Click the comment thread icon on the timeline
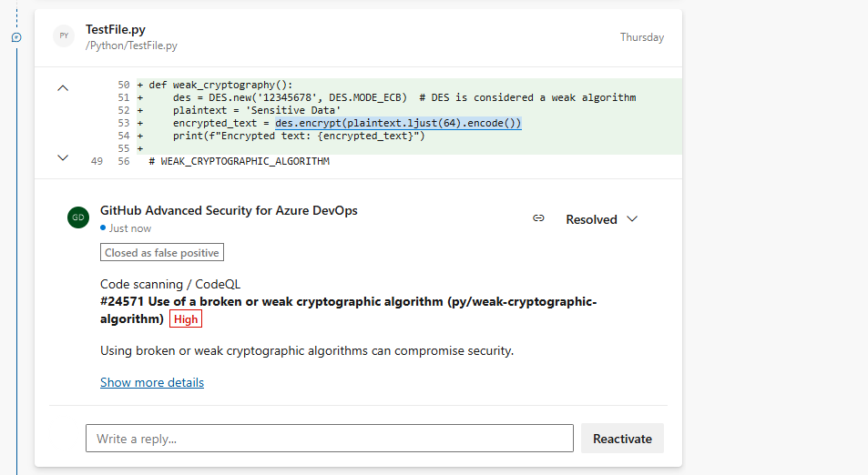Screen dimensions: 868x475 point(16,37)
